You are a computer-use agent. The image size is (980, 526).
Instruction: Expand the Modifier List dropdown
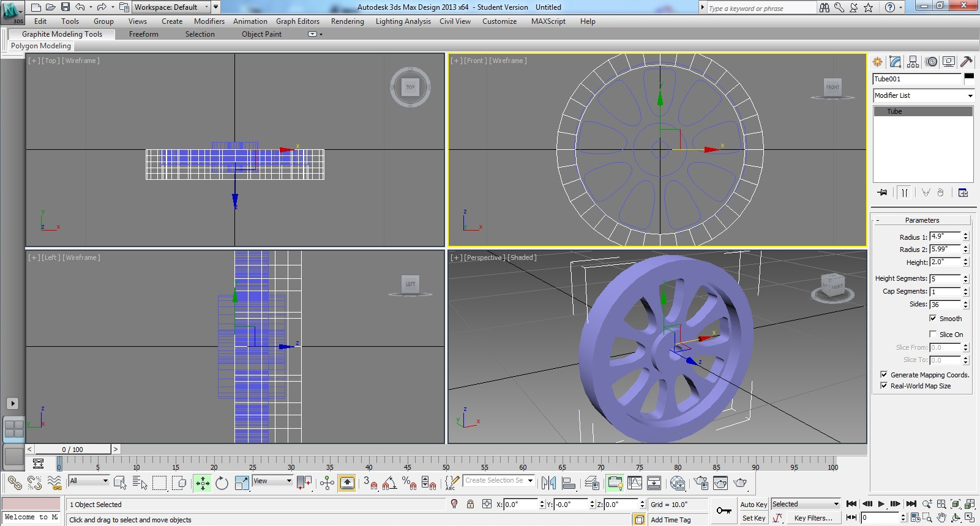[x=923, y=95]
